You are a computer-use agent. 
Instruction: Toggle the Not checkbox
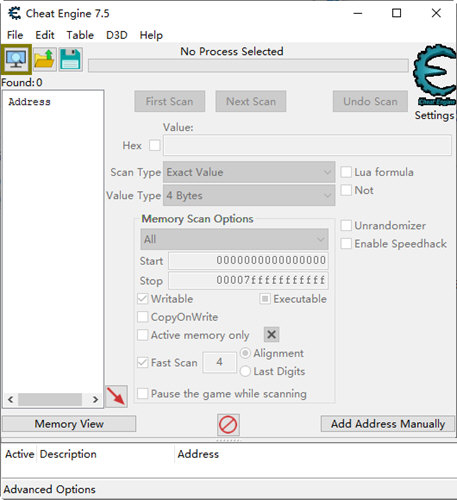pyautogui.click(x=346, y=190)
